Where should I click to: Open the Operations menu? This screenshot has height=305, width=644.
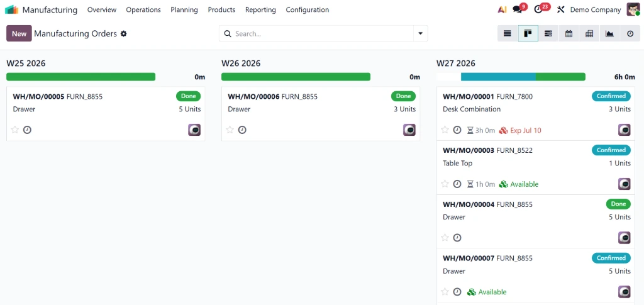[143, 9]
